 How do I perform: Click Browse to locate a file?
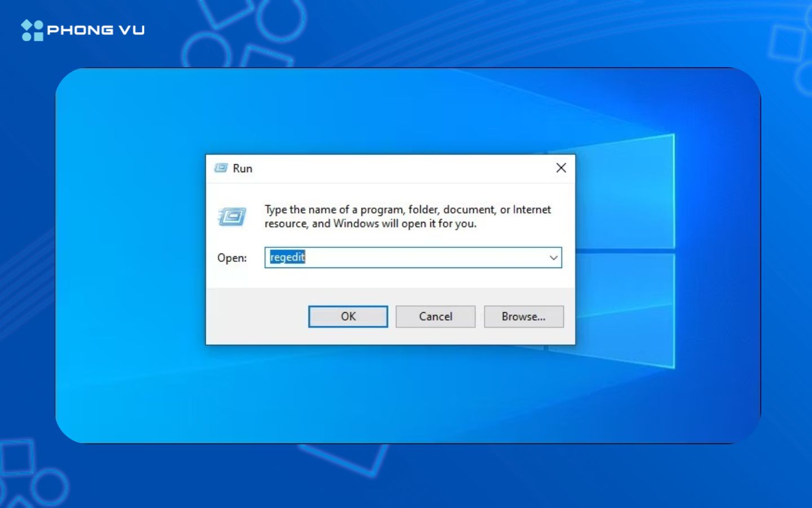(523, 316)
